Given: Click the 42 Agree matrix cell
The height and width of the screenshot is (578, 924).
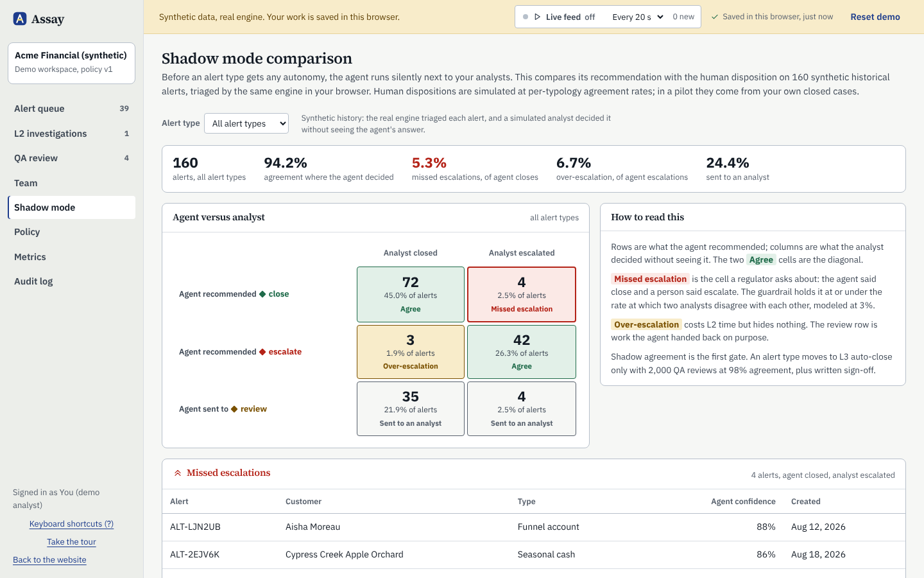Looking at the screenshot, I should 522,352.
